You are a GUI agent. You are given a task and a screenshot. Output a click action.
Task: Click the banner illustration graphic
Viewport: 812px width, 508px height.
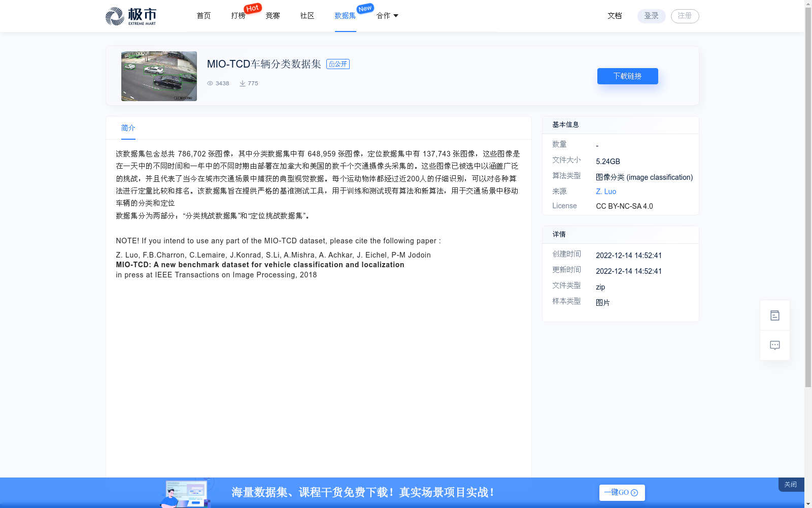(187, 493)
